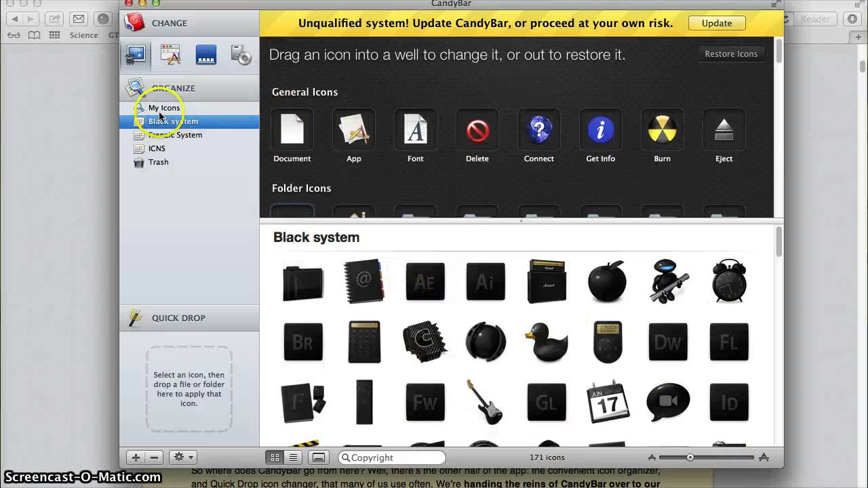
Task: Select the black Dreamweaver Dw icon
Action: (668, 342)
